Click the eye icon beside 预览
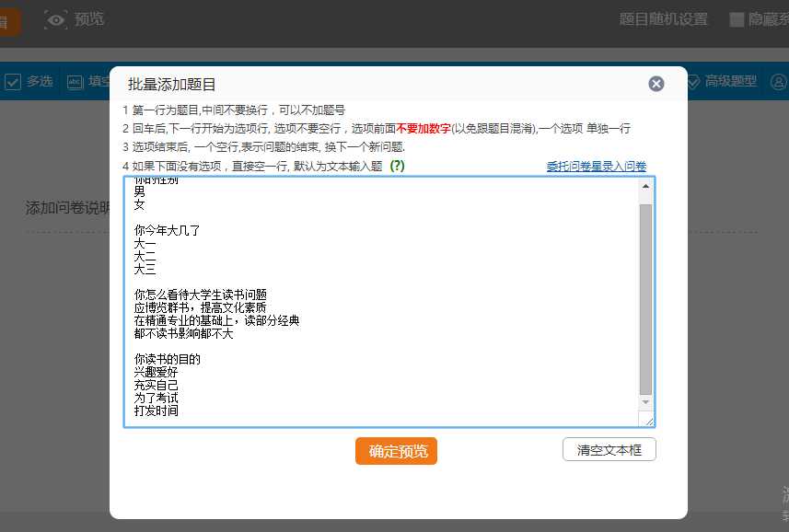 (x=56, y=19)
